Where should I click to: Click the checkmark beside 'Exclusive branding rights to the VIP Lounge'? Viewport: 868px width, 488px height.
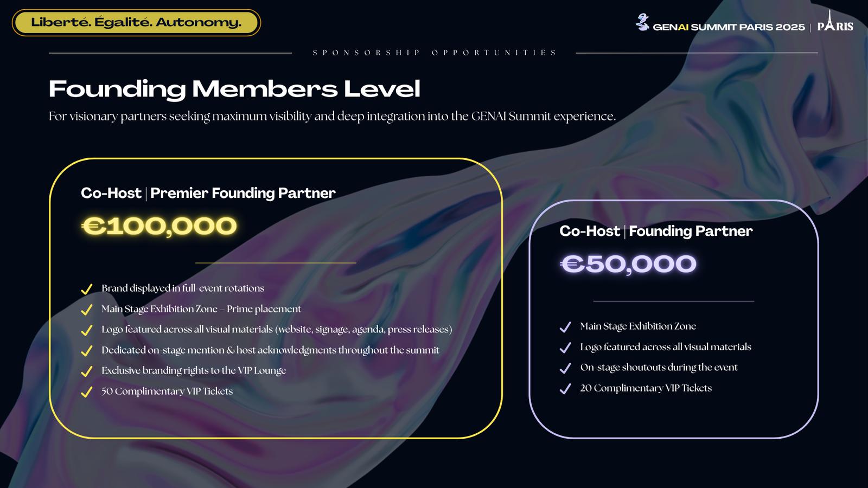(86, 371)
